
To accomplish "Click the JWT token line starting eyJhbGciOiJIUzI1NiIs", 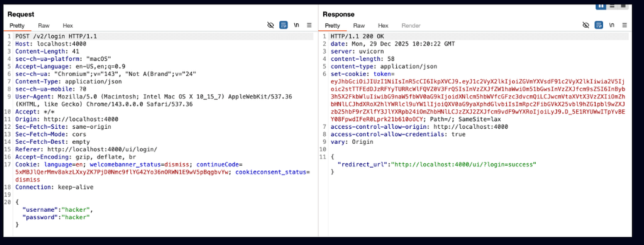I will click(477, 82).
